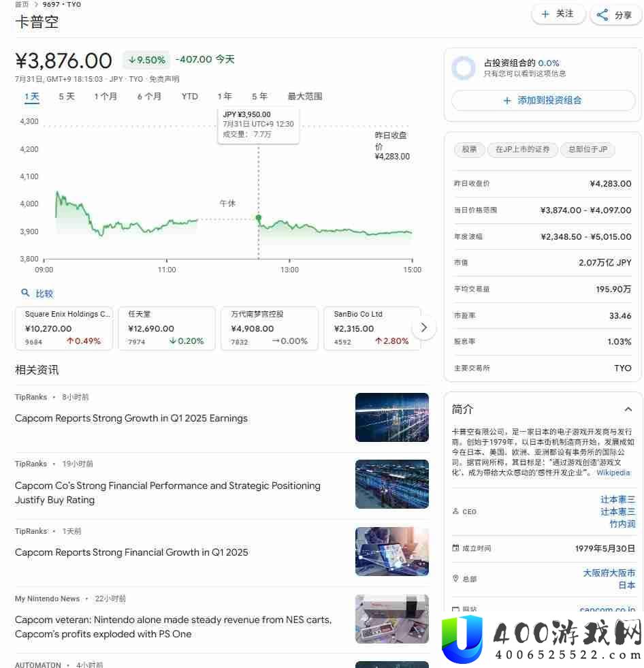Screen dimensions: 644x668
Task: Click thumbnail of Strong Financial Growth article
Action: 392,552
